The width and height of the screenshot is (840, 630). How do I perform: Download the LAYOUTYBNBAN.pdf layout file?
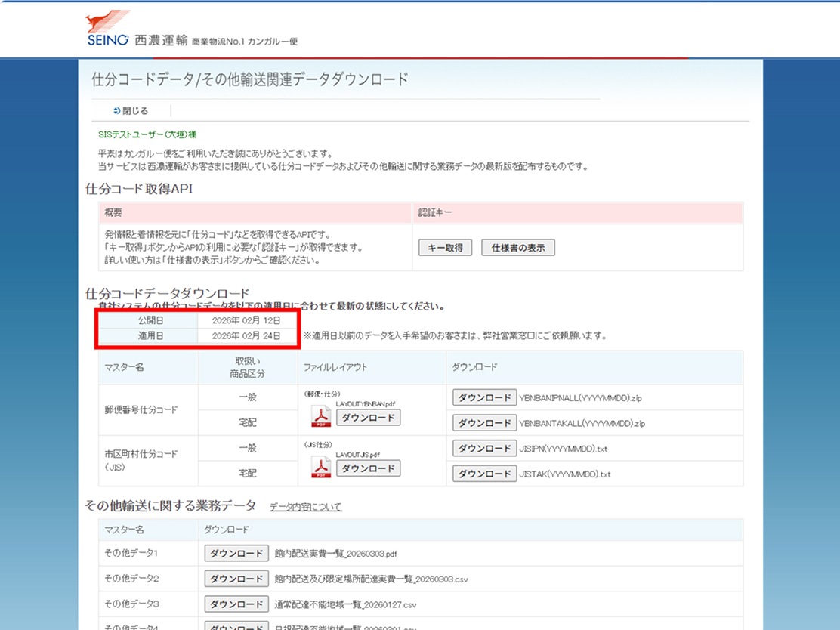(x=368, y=417)
